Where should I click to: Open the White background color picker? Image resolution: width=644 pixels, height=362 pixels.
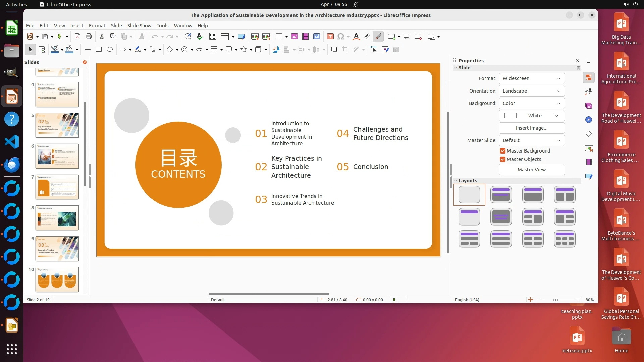[x=531, y=116]
